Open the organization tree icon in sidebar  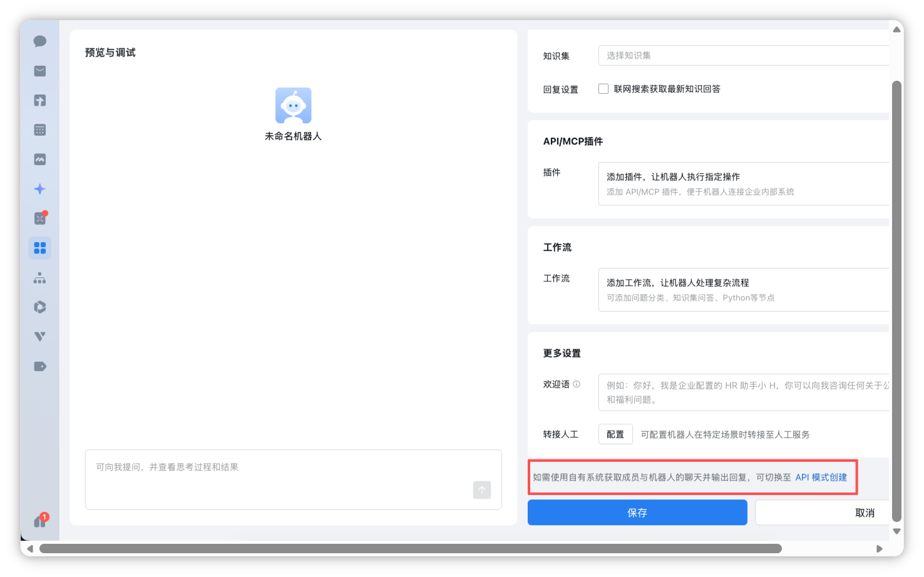point(40,278)
